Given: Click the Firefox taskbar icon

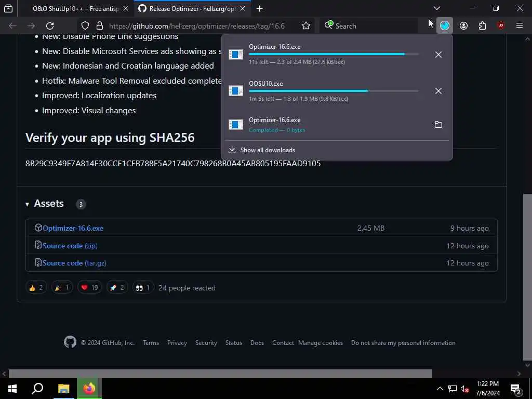Looking at the screenshot, I should point(89,389).
